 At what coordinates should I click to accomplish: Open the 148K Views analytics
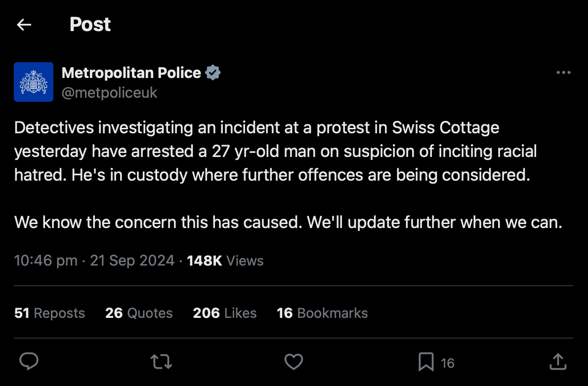click(225, 261)
